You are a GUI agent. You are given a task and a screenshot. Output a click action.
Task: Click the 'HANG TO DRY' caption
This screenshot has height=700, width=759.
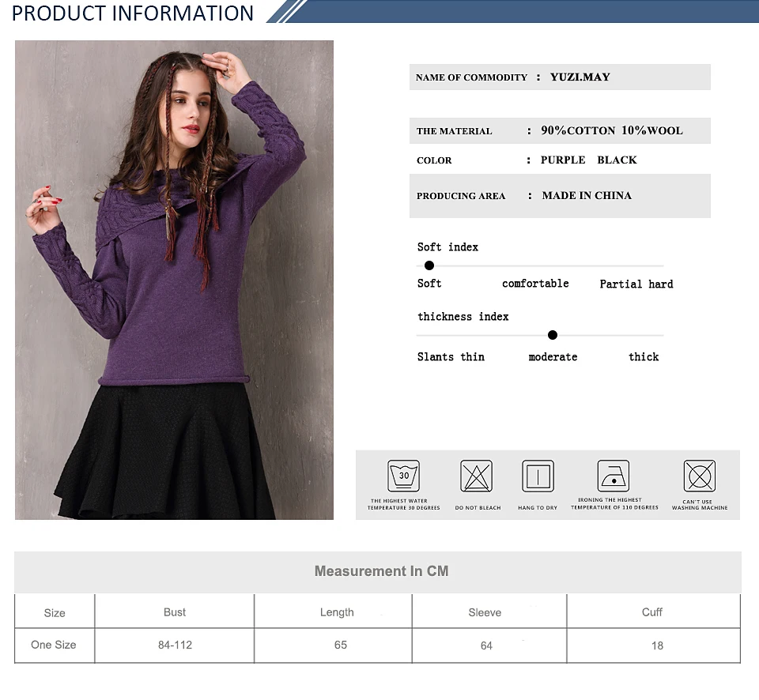tap(538, 508)
